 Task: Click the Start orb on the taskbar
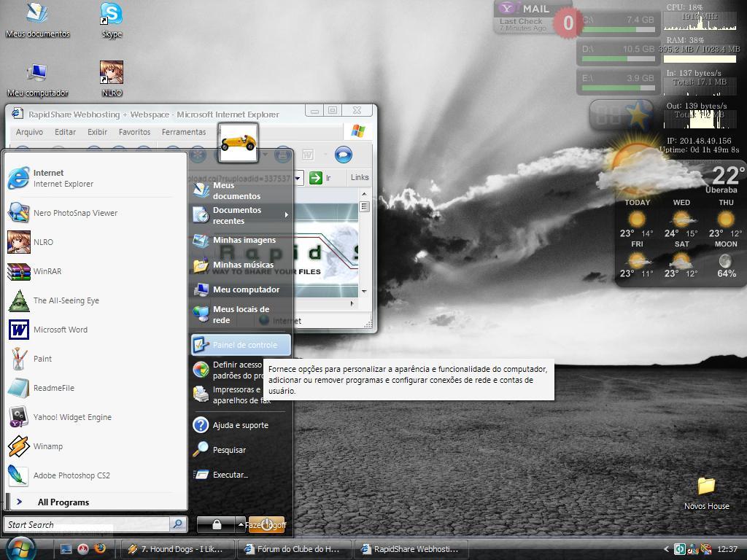20,548
